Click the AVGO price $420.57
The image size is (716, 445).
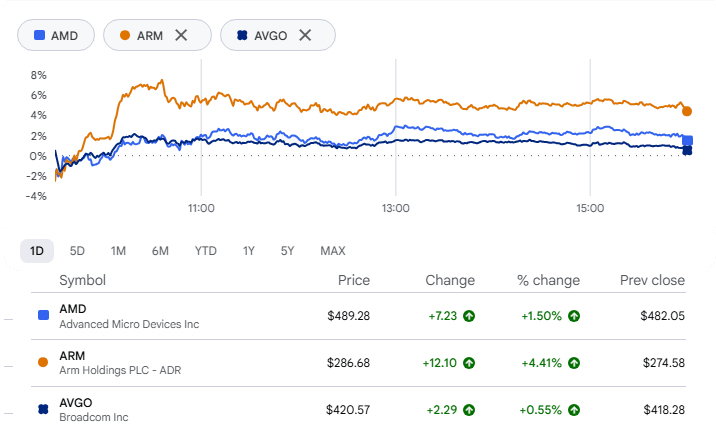[x=348, y=410]
